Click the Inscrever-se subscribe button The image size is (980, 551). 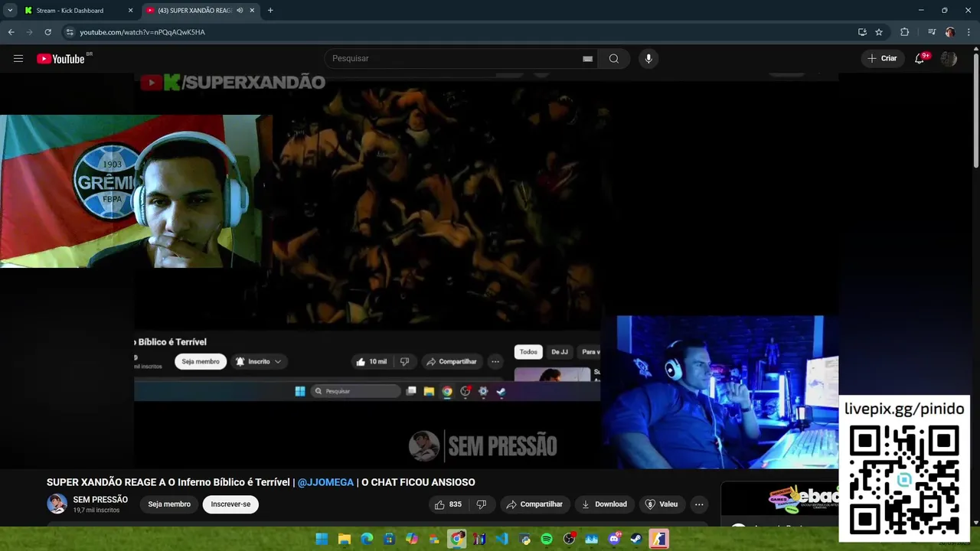point(230,504)
